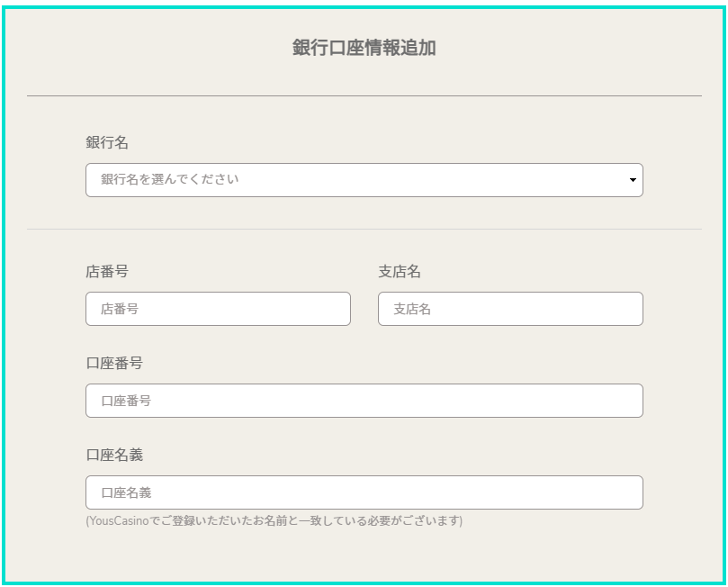
Task: Click the 口座番号 field label
Action: (x=114, y=363)
